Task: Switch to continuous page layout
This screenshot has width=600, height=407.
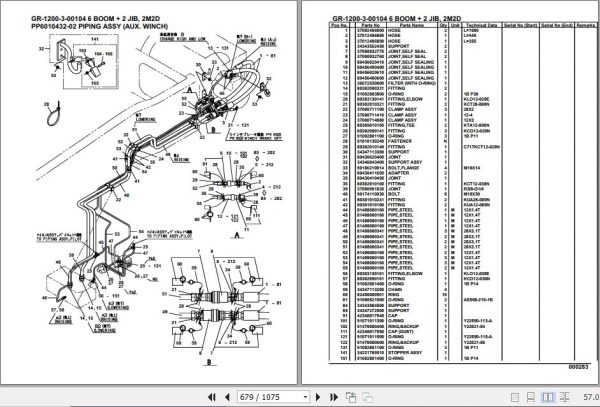Action: 531,397
